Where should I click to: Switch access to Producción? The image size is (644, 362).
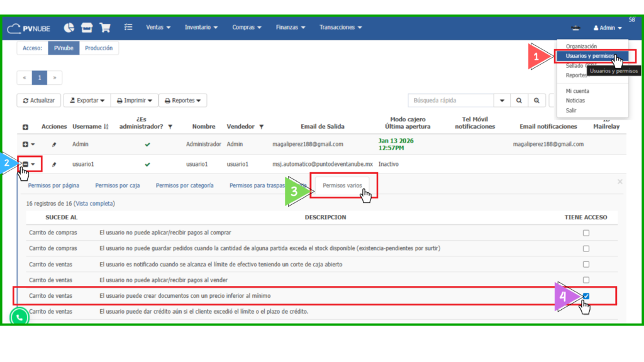(x=99, y=48)
